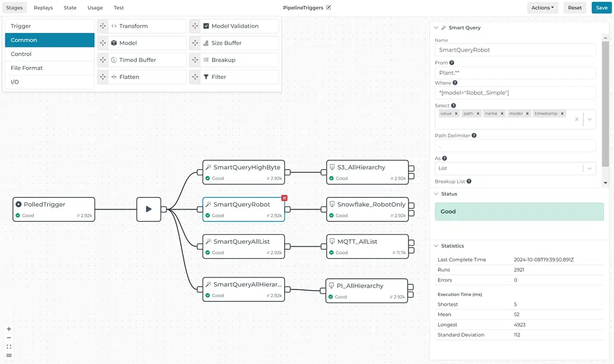The width and height of the screenshot is (614, 364).
Task: Click the pencil icon beside PipelineTriggers title
Action: 328,8
